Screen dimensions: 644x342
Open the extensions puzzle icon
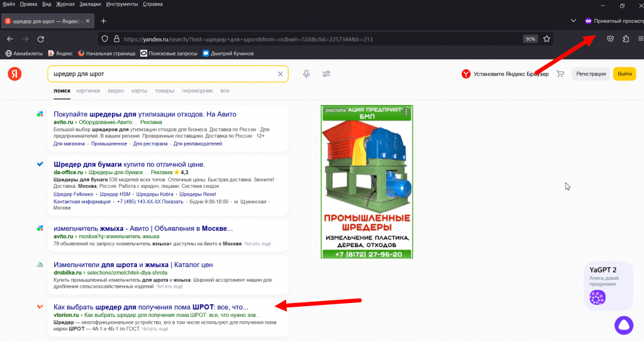[626, 39]
